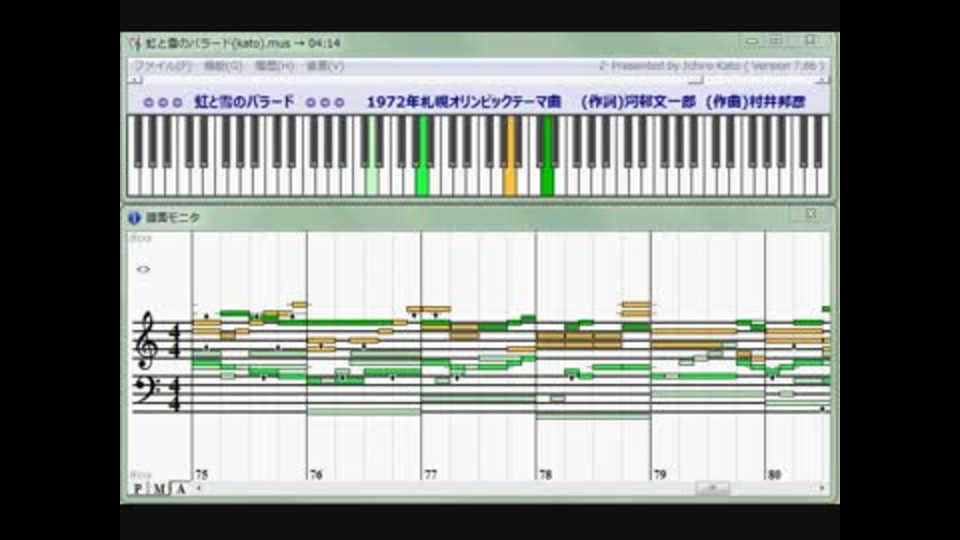Viewport: 960px width, 540px height.
Task: Open the 履歴(H) menu
Action: (x=274, y=66)
